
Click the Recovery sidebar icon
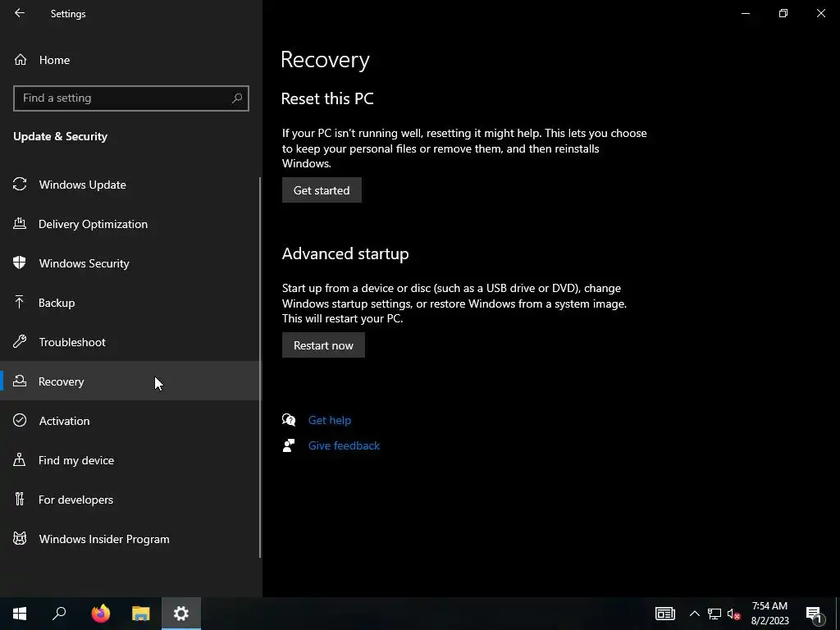pyautogui.click(x=20, y=381)
